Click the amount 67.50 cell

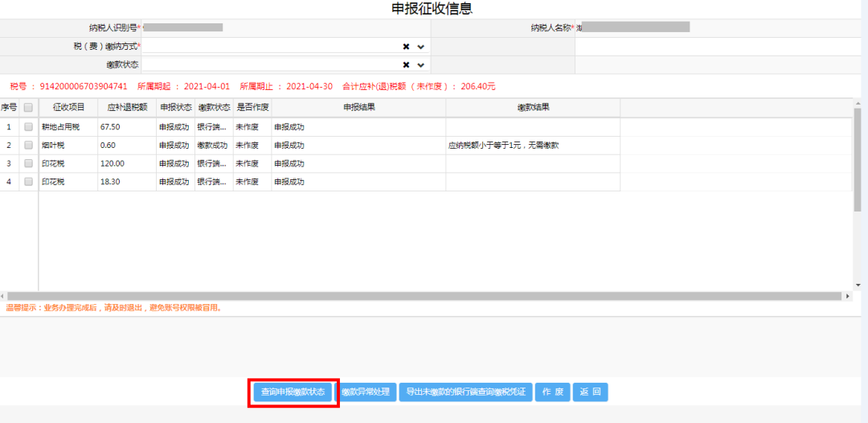(127, 127)
